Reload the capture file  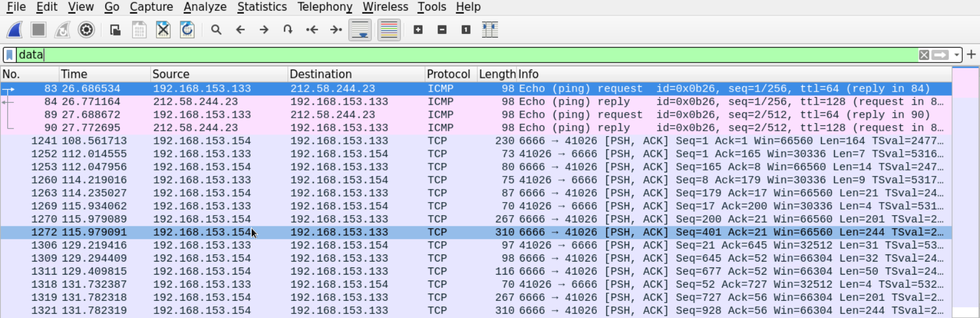tap(187, 30)
